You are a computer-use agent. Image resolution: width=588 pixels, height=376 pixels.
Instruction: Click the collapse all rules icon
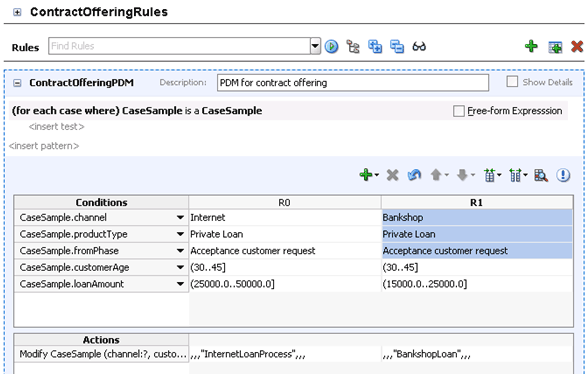pos(397,47)
